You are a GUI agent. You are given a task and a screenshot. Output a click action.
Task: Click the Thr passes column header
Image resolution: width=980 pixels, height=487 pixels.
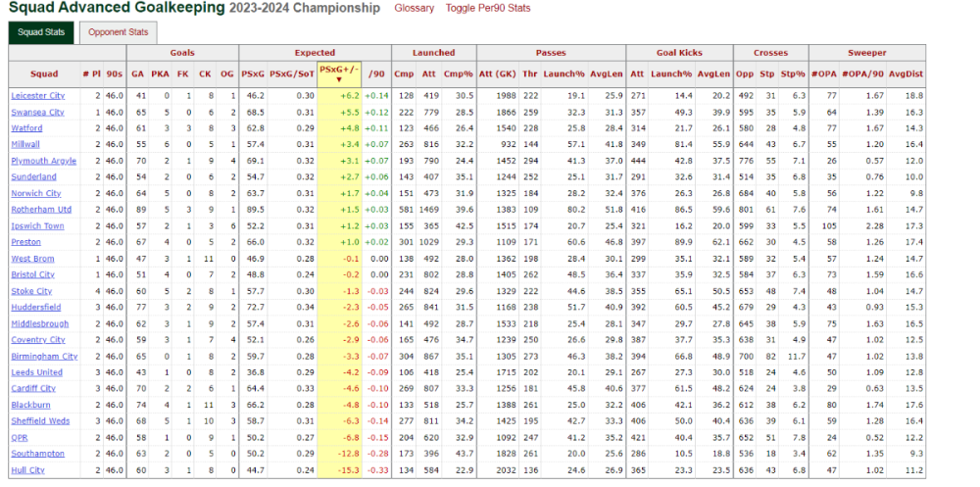[x=530, y=73]
